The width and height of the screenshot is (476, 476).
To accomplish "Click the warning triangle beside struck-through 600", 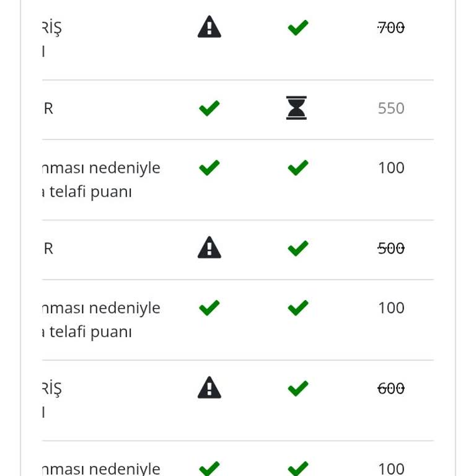I will 209,387.
